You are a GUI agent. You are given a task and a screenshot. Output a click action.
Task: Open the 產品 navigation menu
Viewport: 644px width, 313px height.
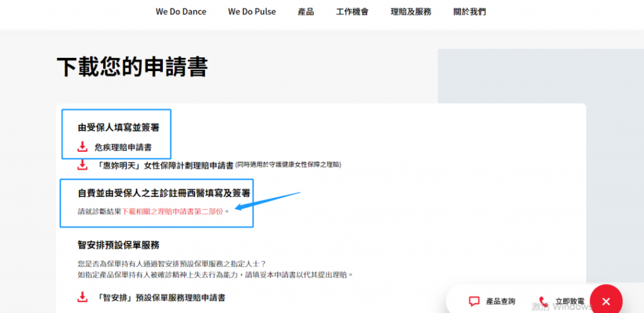coord(306,11)
